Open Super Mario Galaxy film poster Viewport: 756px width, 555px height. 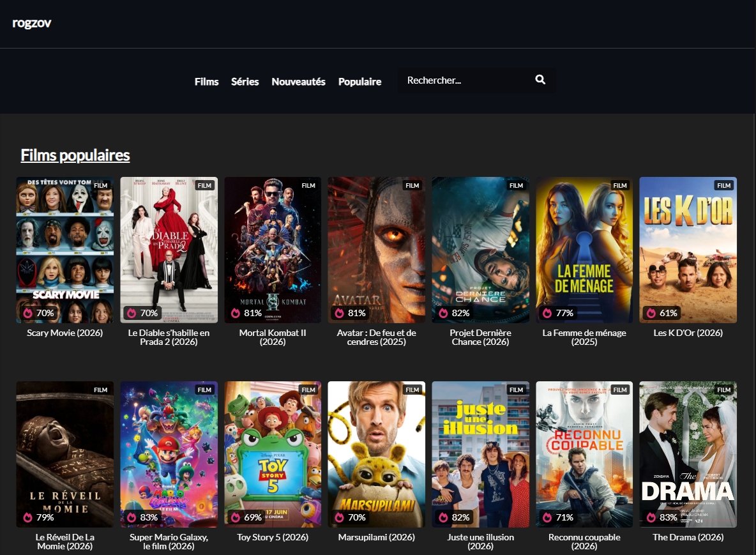(169, 454)
